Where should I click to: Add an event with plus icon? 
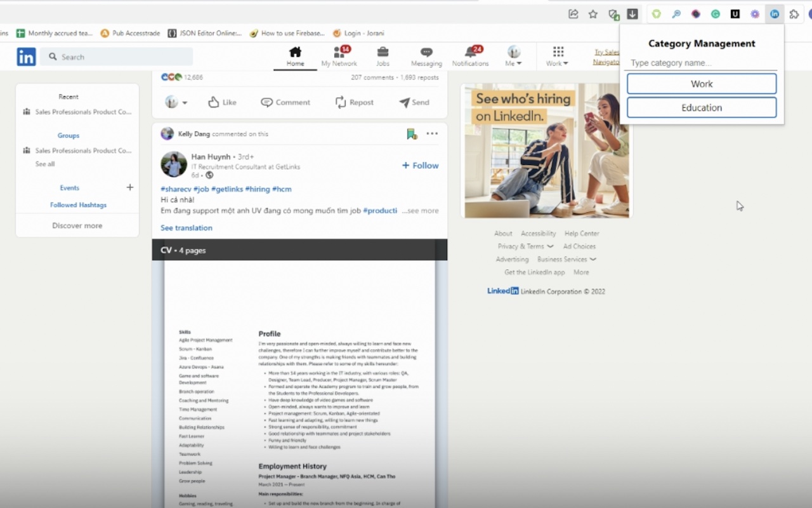point(130,187)
